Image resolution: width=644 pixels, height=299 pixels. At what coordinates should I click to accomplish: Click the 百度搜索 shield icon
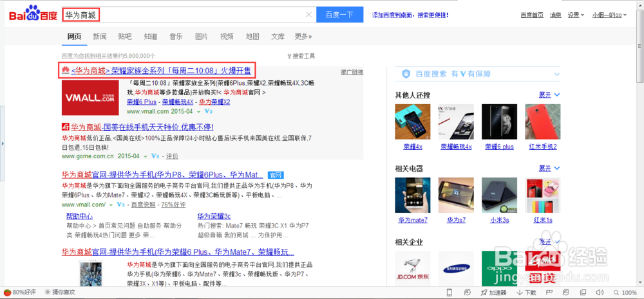pos(406,74)
